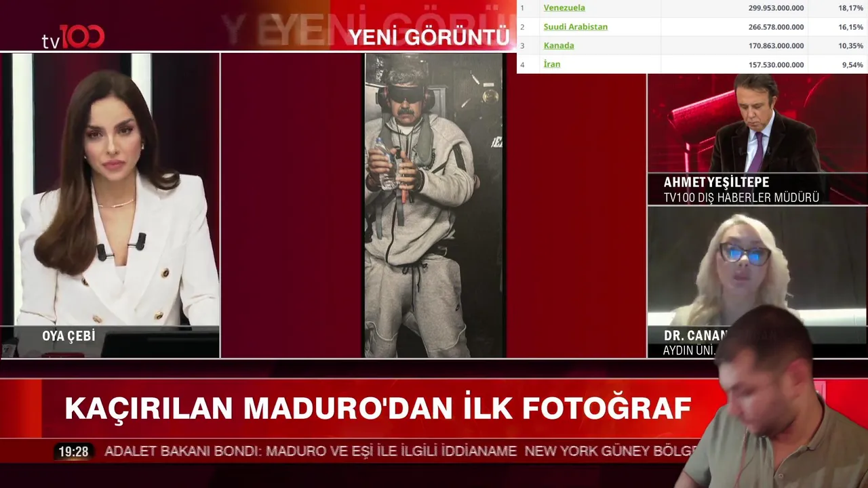Click the OYA ÇEBİ name caption
Image resolution: width=868 pixels, height=488 pixels.
(68, 336)
